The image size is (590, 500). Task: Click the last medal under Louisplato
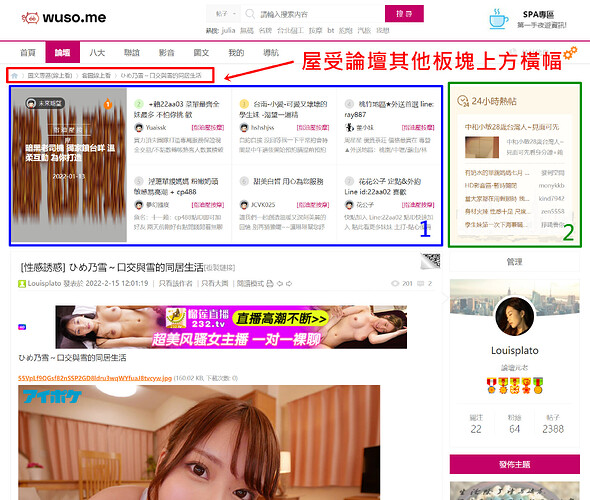(538, 386)
